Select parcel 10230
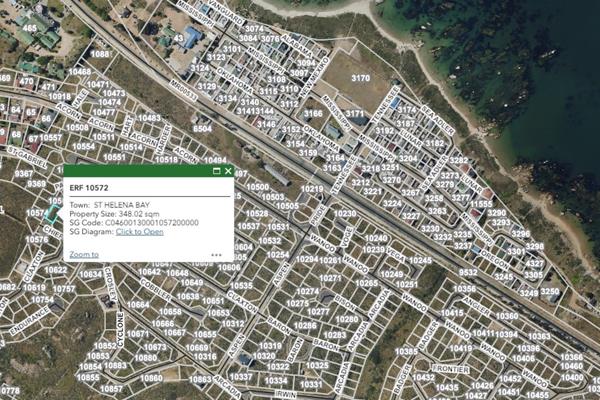600x400 pixels. pyautogui.click(x=346, y=213)
